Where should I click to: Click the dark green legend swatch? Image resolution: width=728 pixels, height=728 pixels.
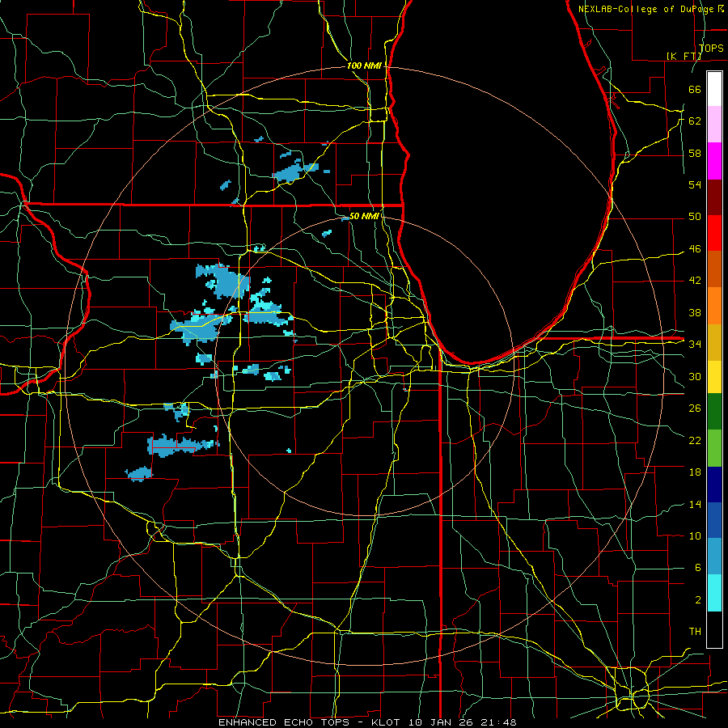pos(714,412)
